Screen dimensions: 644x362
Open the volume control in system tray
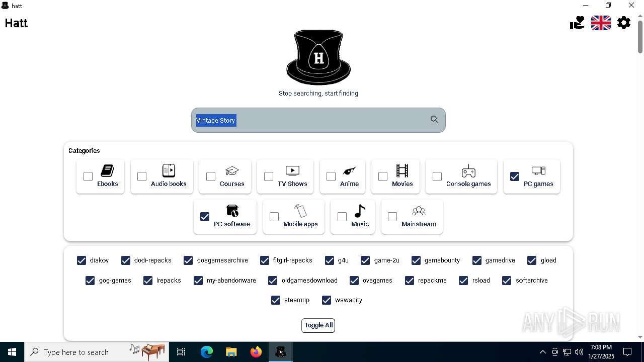579,352
